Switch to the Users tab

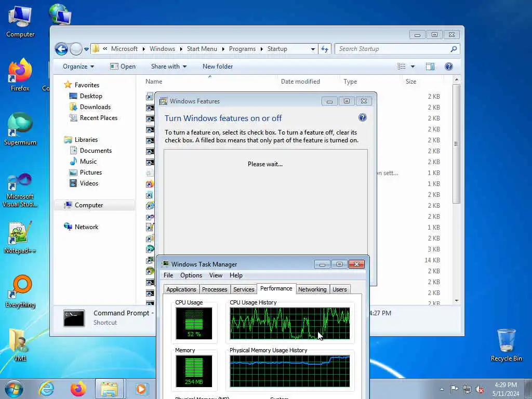pos(340,289)
